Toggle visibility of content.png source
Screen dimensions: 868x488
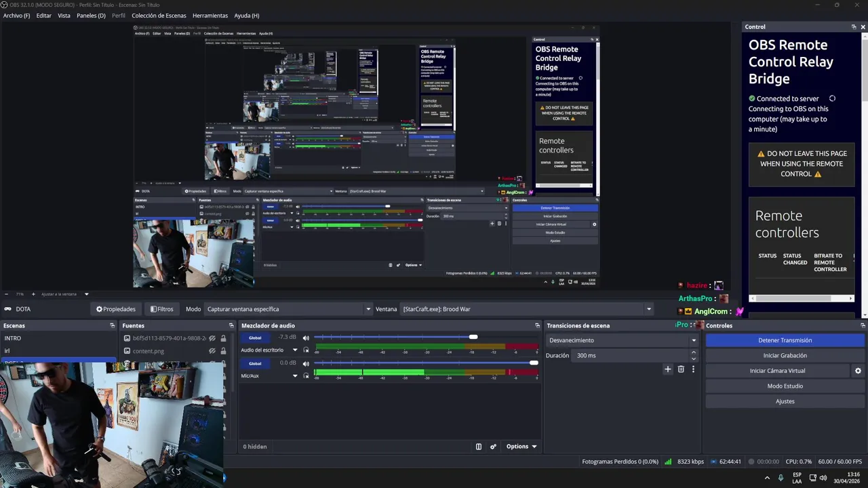coord(212,351)
